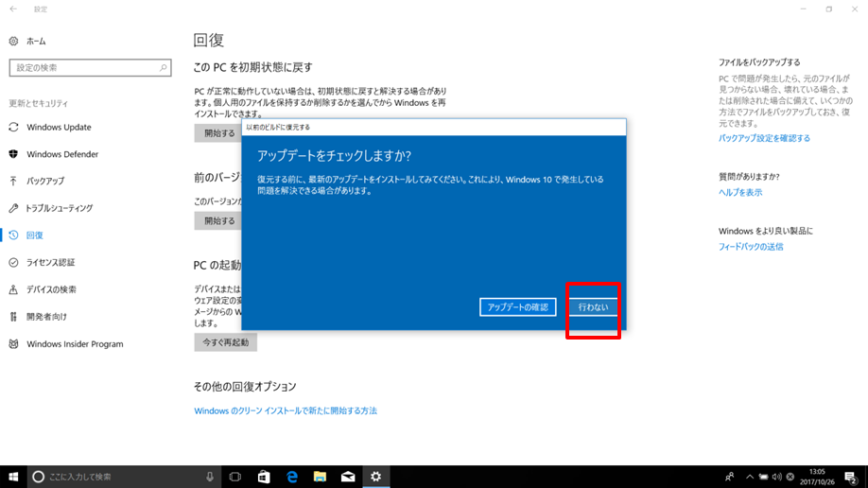This screenshot has height=488, width=868.
Task: Click the backup upload arrow icon
Action: [13, 182]
